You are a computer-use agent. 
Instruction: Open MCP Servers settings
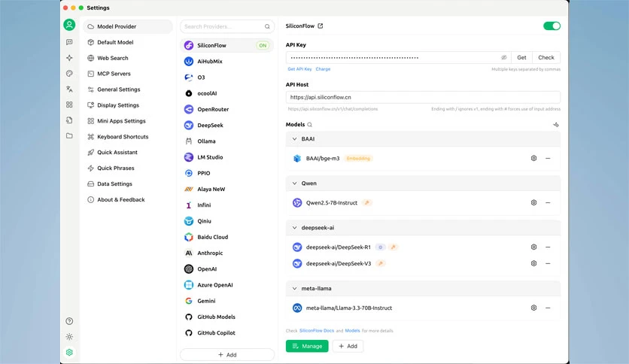(128, 74)
